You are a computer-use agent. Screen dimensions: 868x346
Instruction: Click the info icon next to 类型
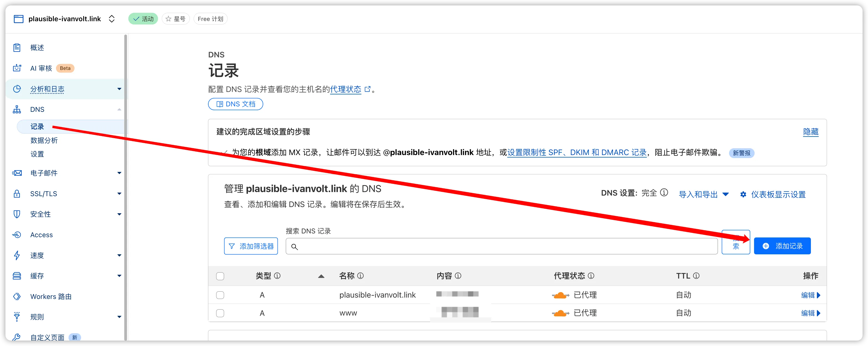[277, 276]
